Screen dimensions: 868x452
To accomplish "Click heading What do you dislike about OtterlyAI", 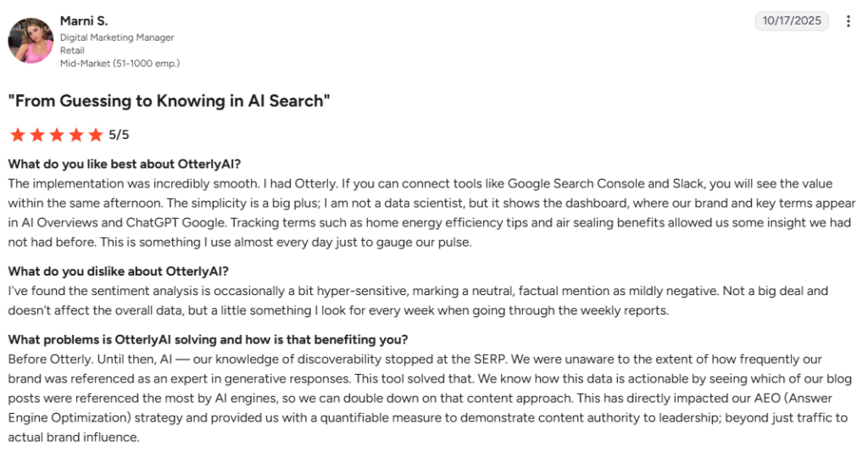I will [x=118, y=271].
